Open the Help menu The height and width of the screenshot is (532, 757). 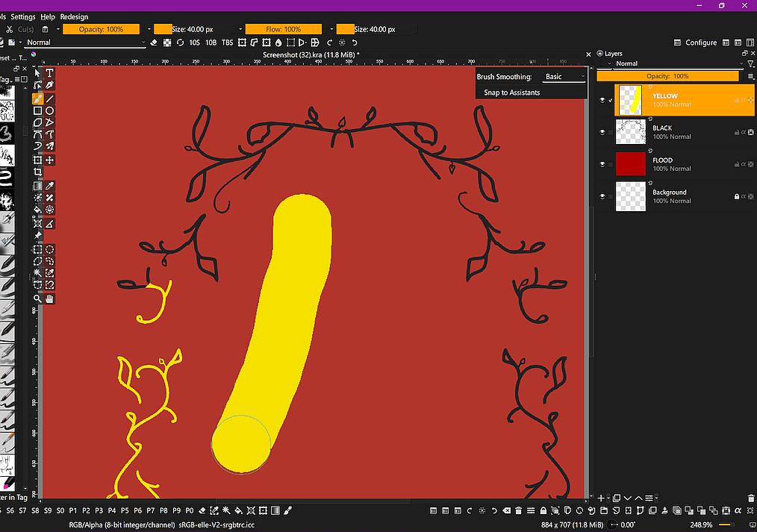click(x=48, y=16)
